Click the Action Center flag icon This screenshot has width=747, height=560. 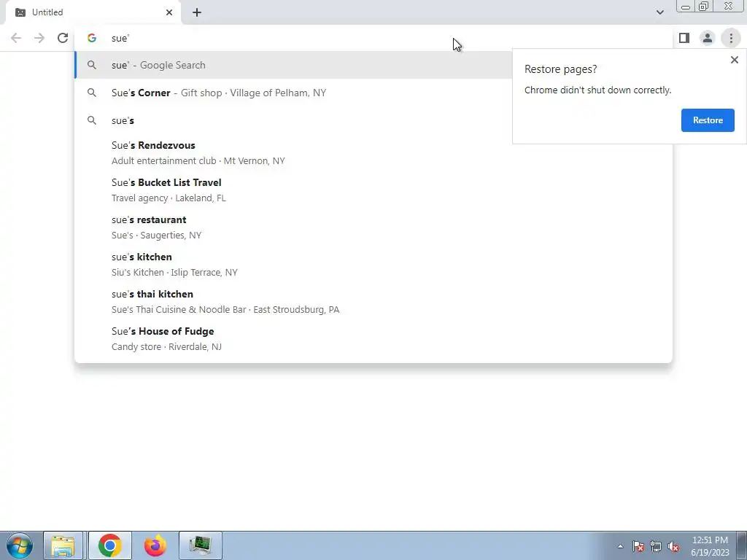638,546
